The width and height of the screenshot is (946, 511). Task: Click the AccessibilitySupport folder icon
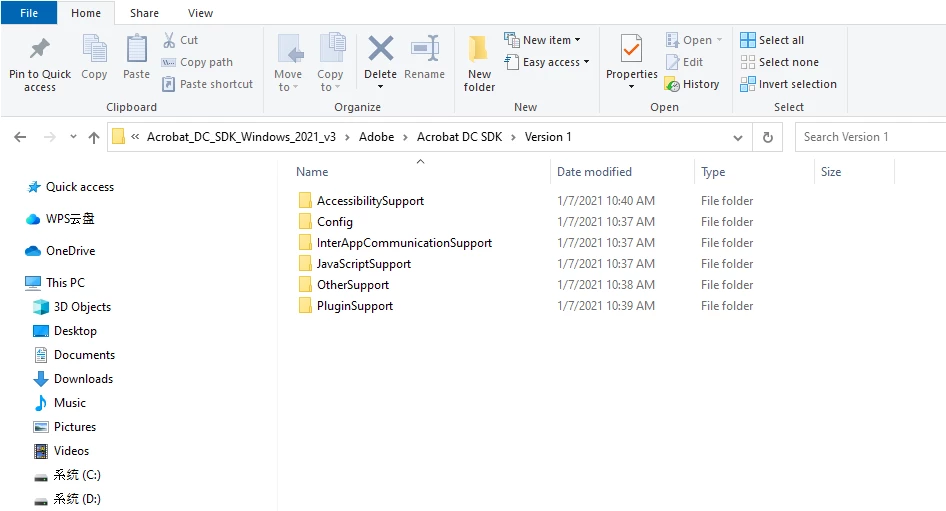point(305,200)
